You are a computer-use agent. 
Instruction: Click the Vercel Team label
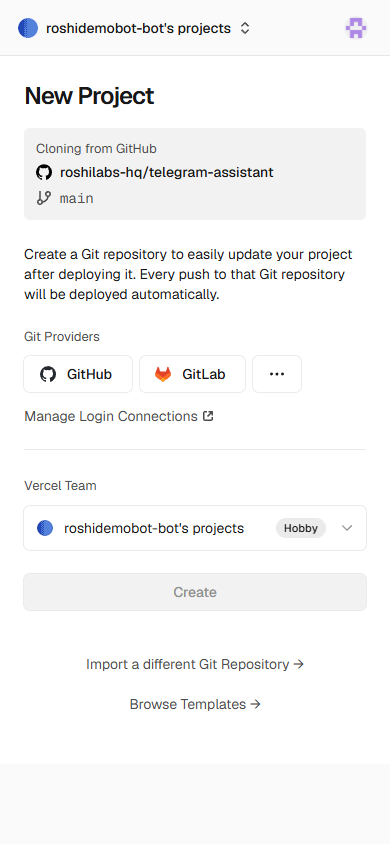coord(60,486)
